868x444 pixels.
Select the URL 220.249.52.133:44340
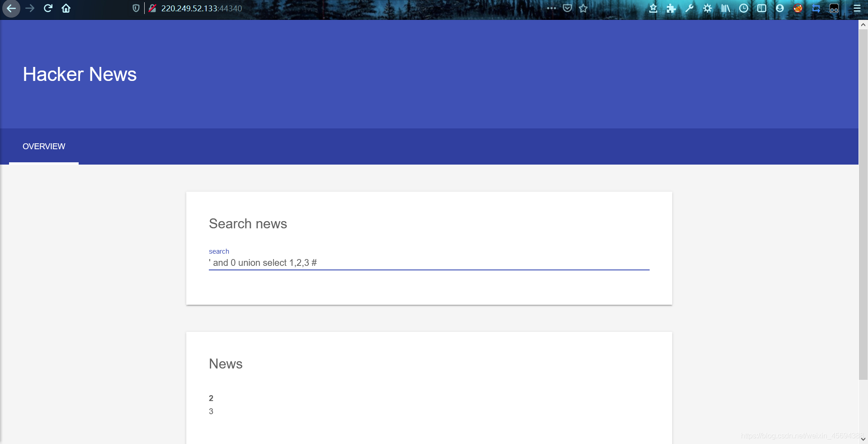pyautogui.click(x=202, y=9)
